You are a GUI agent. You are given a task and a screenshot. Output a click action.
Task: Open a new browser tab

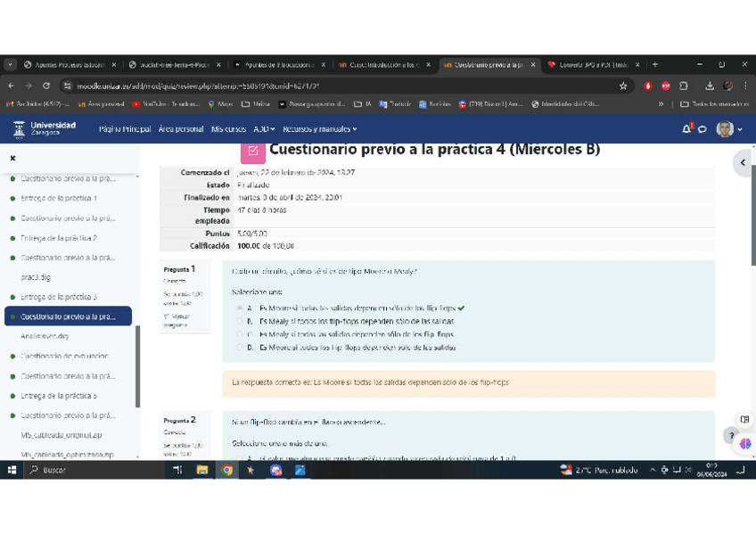(654, 64)
